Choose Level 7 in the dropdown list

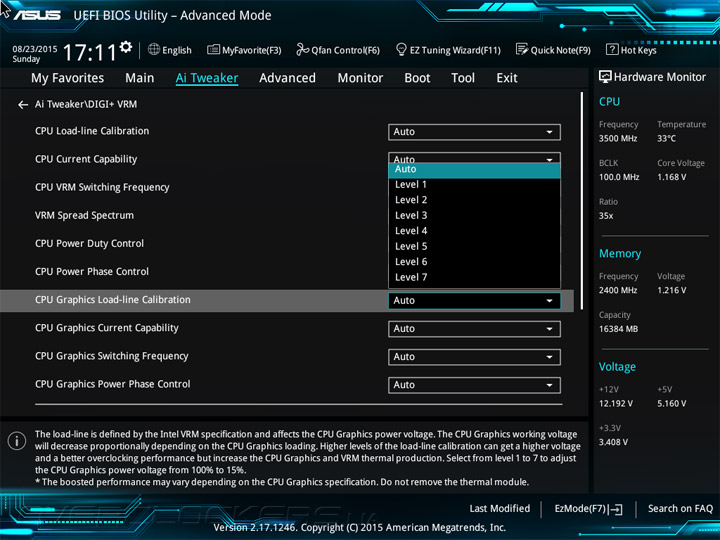[474, 277]
